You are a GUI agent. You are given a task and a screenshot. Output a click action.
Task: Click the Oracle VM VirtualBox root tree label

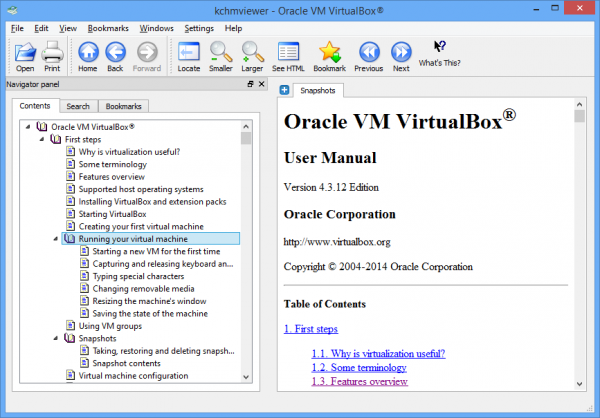coord(93,127)
